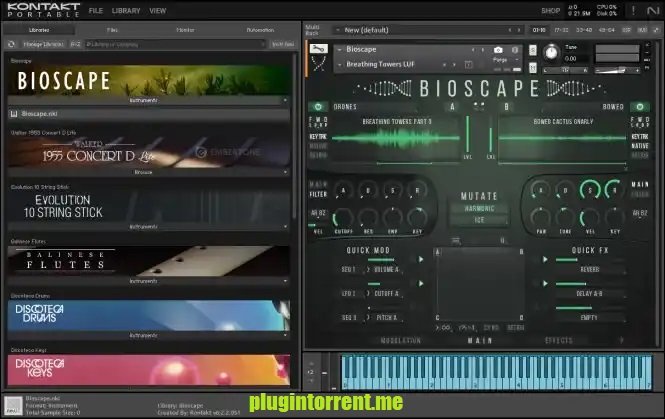The height and width of the screenshot is (419, 665).
Task: Click the DNA crossed icon under wrench
Action: (319, 64)
